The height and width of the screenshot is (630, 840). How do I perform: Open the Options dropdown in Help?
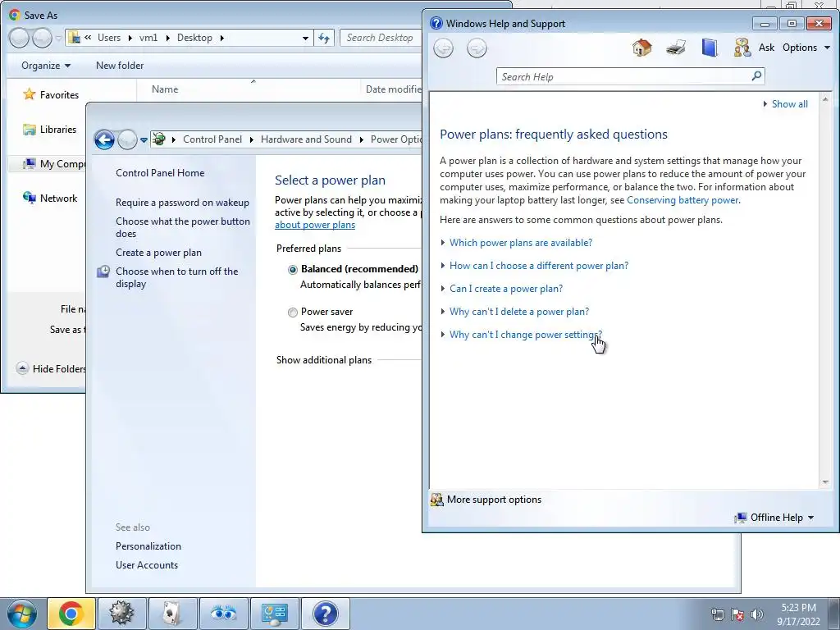coord(806,48)
